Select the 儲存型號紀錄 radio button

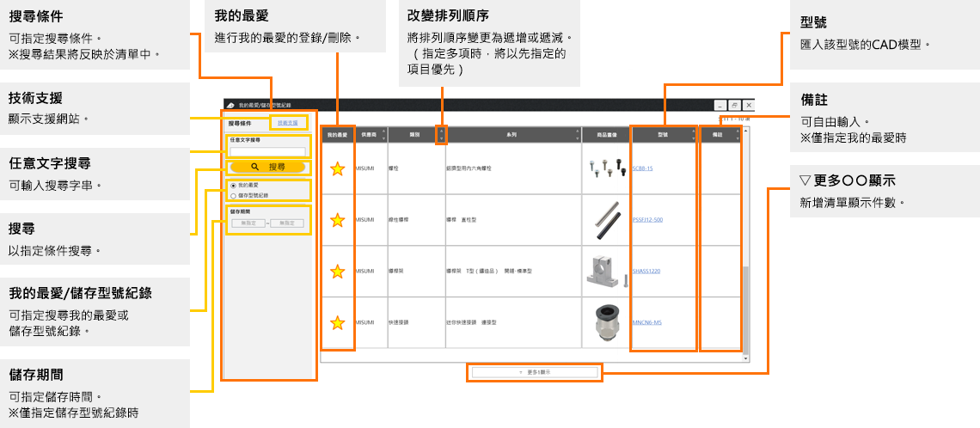click(233, 196)
